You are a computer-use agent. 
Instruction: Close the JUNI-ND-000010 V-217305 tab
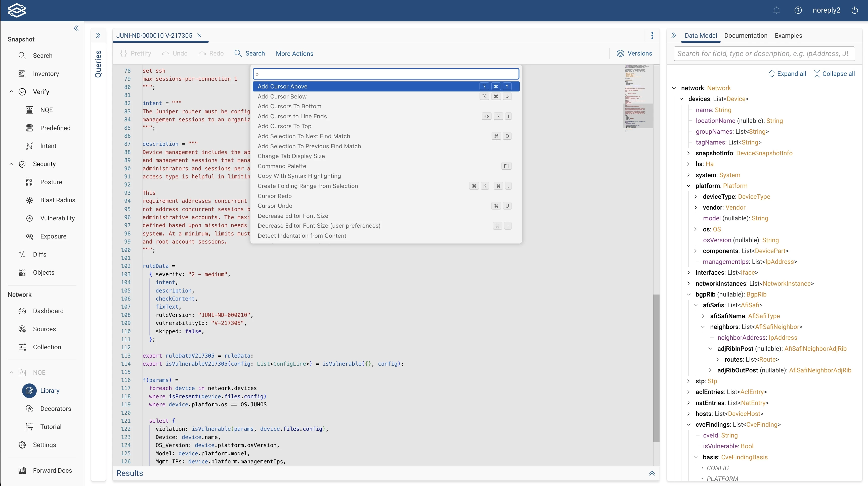pyautogui.click(x=199, y=35)
